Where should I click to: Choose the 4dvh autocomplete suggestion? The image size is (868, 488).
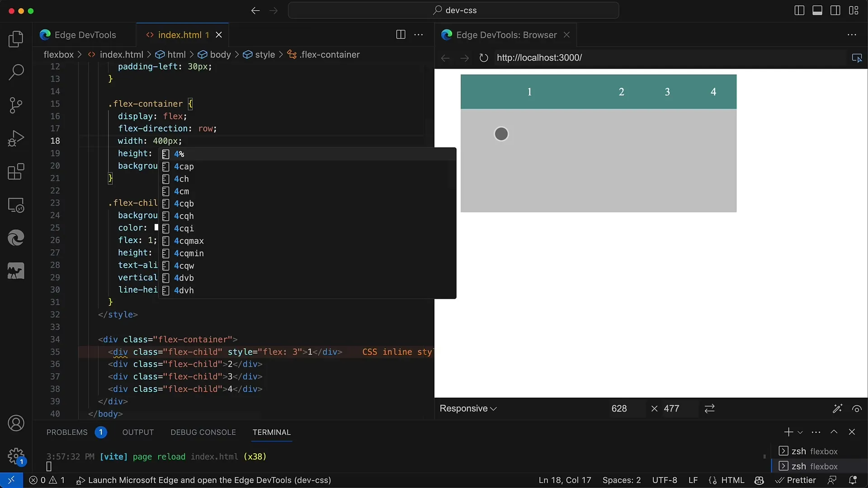307,291
